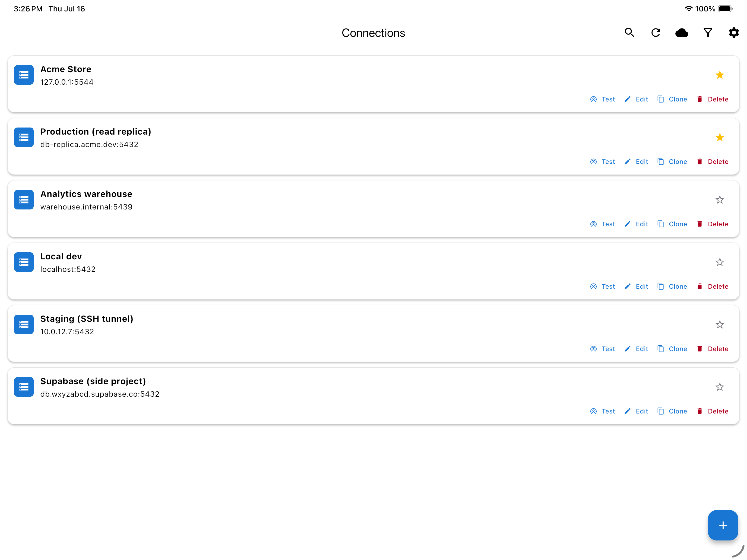Screen dimensions: 747x560
Task: Click the Production (read replica) database icon
Action: 24,137
